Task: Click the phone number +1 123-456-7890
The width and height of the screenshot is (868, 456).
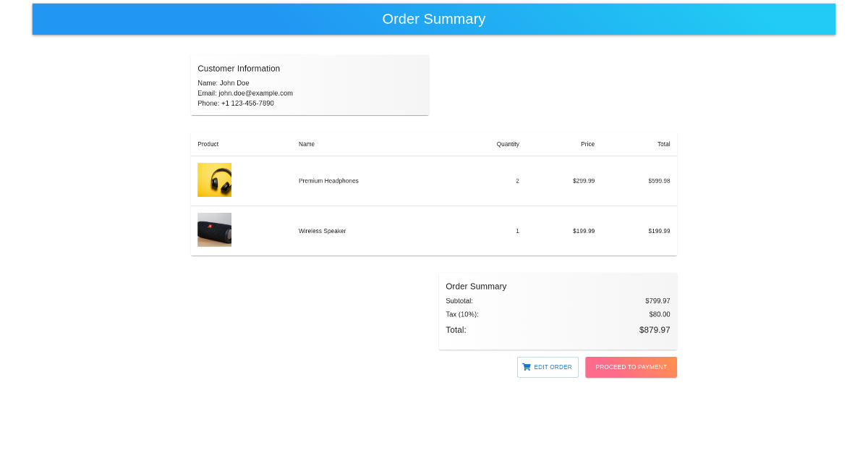Action: (x=247, y=104)
